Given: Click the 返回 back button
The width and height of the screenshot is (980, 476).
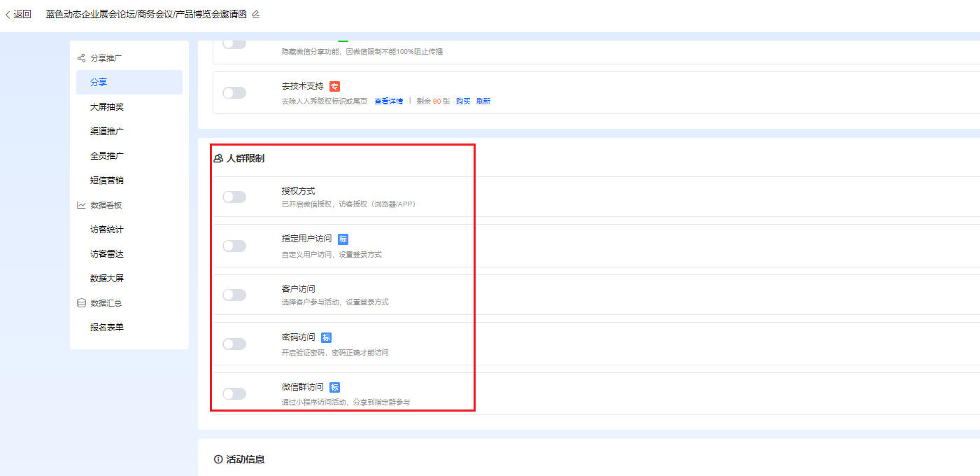Looking at the screenshot, I should click(18, 14).
